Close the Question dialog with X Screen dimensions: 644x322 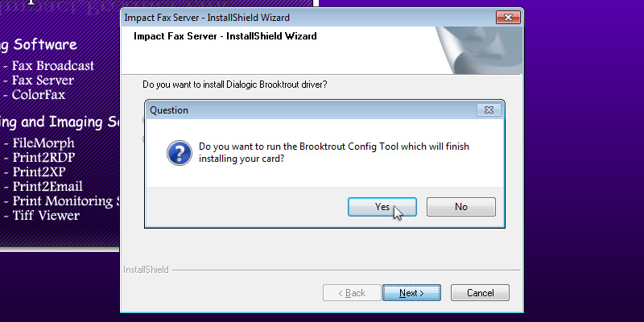[x=489, y=110]
